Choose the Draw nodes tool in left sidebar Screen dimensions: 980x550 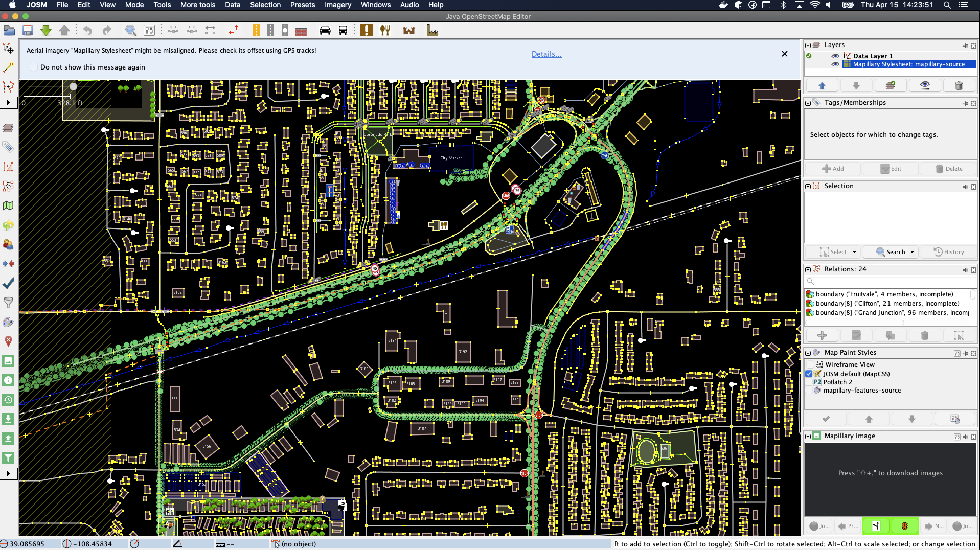coord(8,68)
